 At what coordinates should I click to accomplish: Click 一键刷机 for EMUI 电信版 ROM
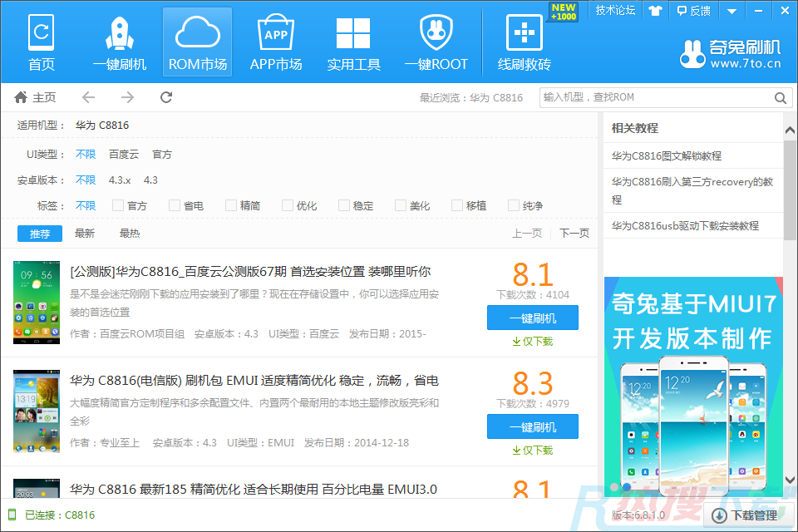pyautogui.click(x=532, y=426)
